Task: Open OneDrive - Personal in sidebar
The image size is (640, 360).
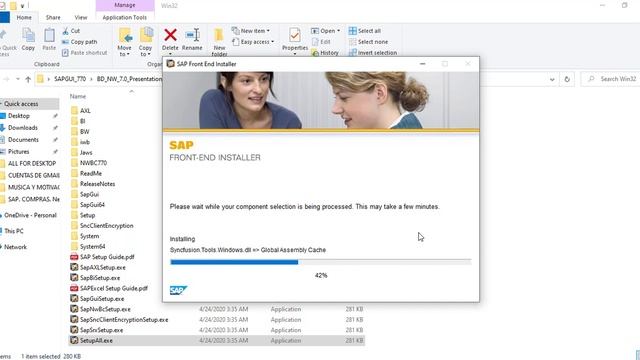Action: pos(30,215)
